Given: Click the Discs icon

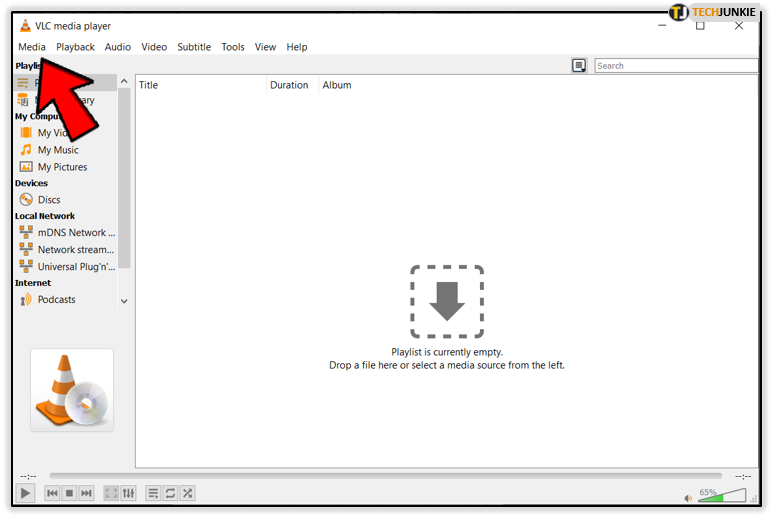Looking at the screenshot, I should tap(26, 199).
